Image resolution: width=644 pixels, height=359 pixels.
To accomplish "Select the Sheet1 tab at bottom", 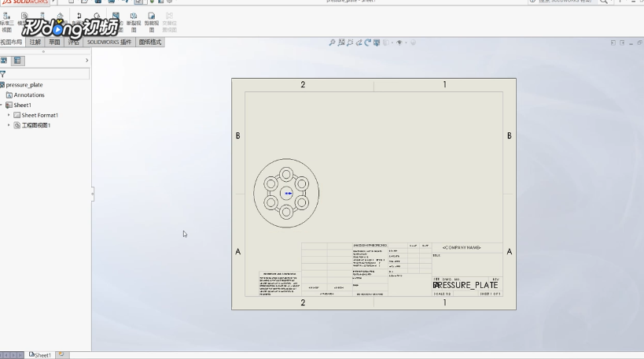I will click(x=40, y=355).
